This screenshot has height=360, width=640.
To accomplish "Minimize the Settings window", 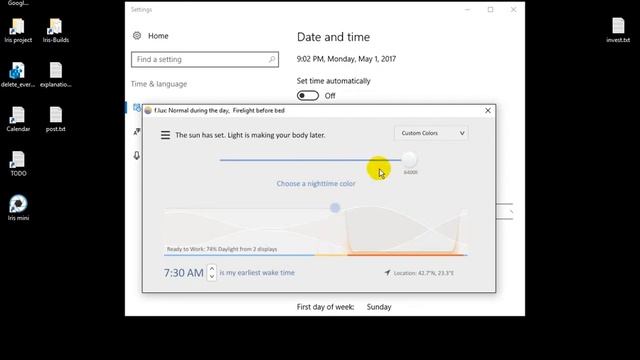I will click(467, 10).
